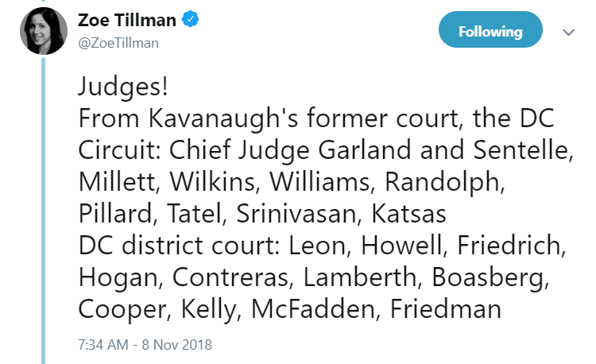Click the name "Boasberg" in the tweet
Screen dimensions: 596x364
tap(490, 277)
